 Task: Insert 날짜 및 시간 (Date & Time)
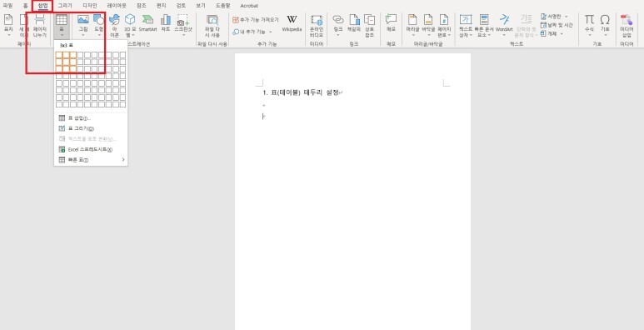557,25
